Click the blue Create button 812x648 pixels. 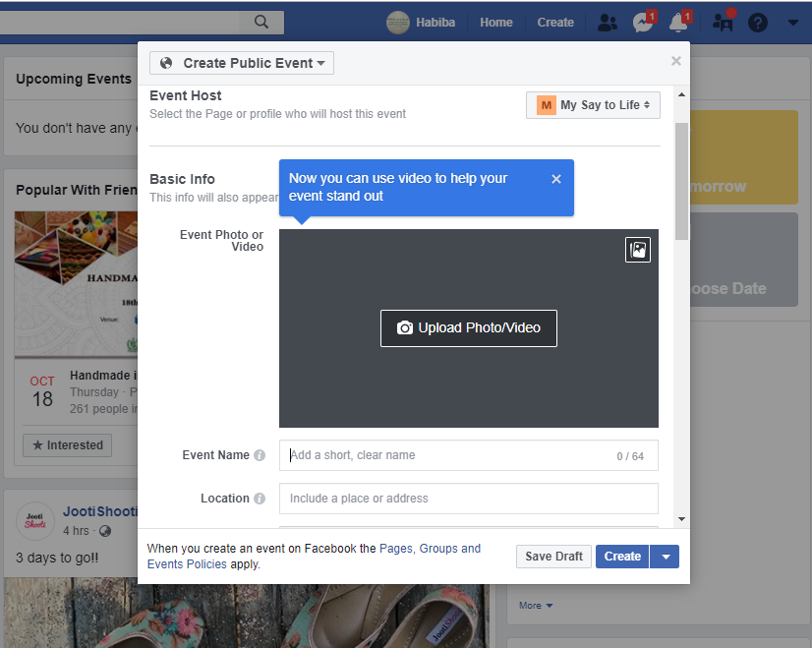click(x=622, y=557)
